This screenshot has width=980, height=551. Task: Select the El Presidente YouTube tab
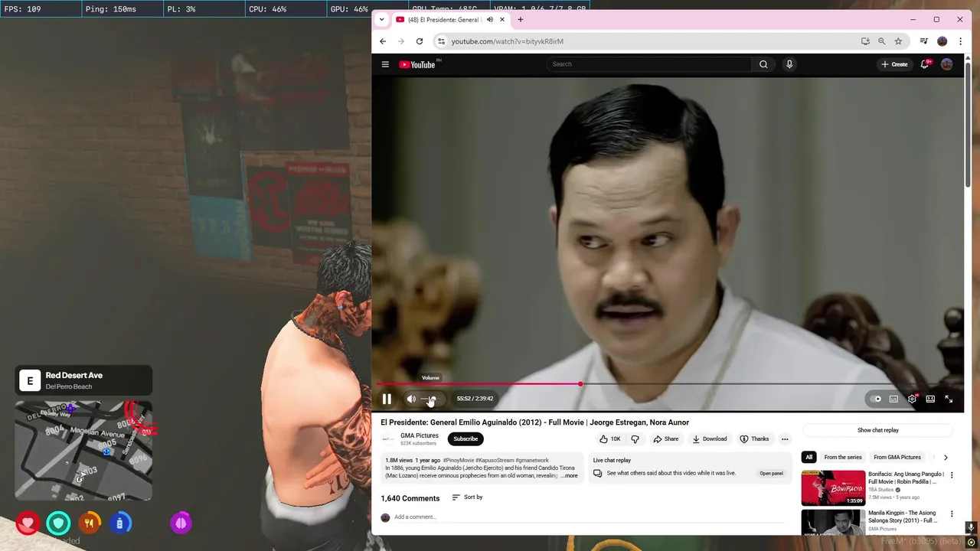[x=451, y=20]
